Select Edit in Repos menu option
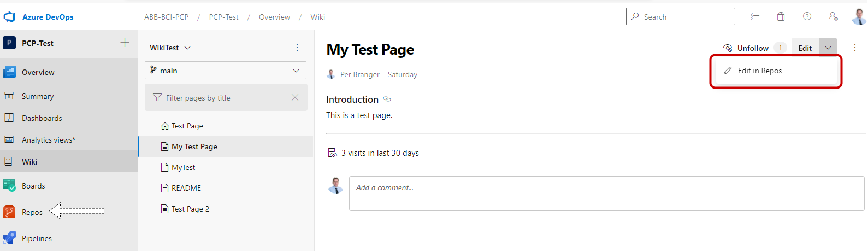This screenshot has height=252, width=868. (x=776, y=71)
